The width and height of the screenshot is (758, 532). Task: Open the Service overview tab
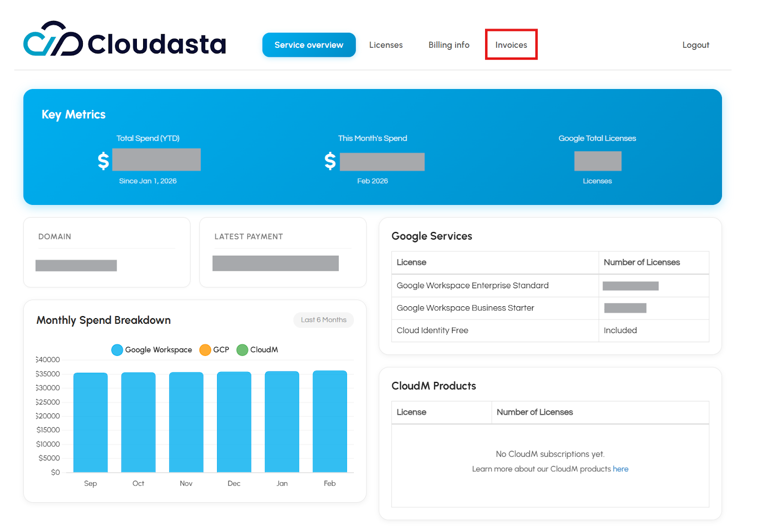tap(308, 45)
